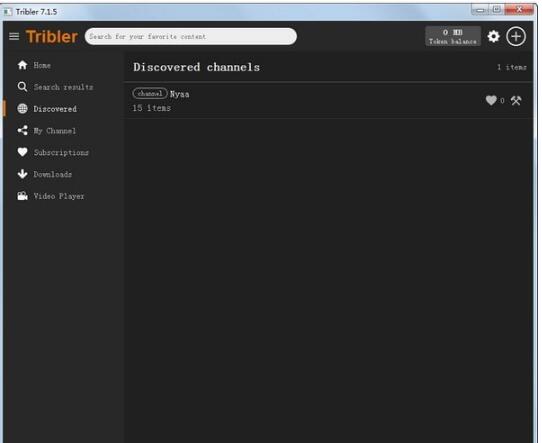Minimize the Tribler window
This screenshot has width=542, height=443.
(x=480, y=10)
